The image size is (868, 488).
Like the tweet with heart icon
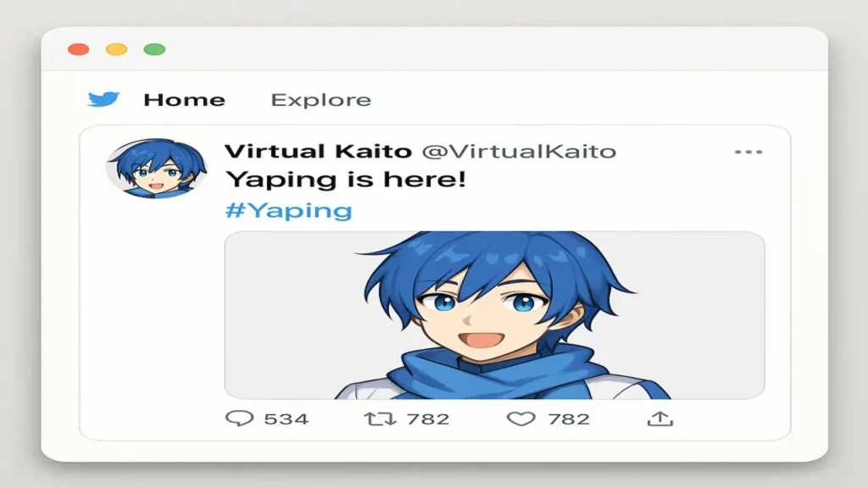point(521,419)
